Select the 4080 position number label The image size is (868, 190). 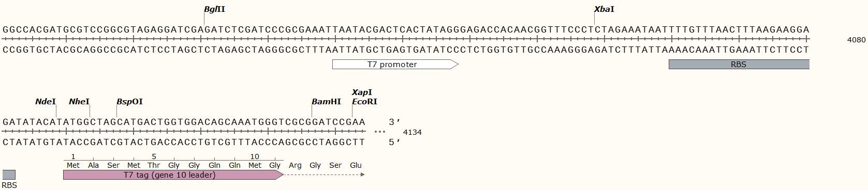pos(856,40)
